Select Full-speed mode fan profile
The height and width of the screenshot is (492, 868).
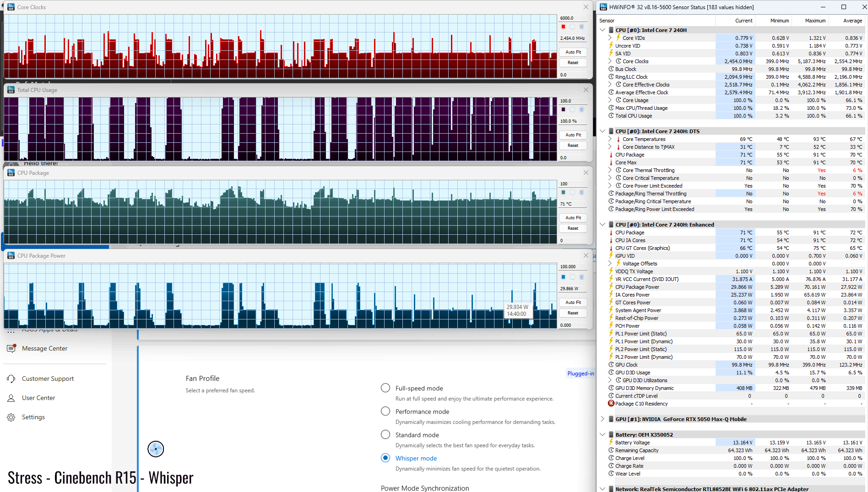[x=385, y=388]
